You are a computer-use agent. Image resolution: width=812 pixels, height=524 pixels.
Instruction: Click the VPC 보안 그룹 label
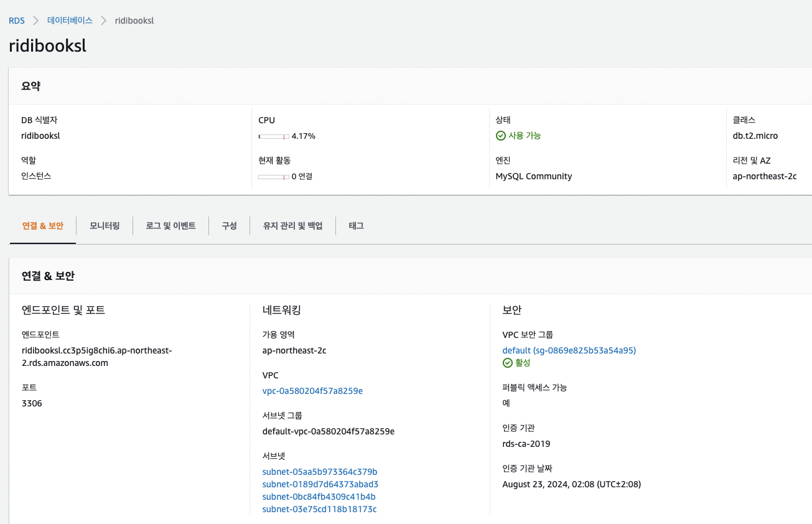click(528, 335)
